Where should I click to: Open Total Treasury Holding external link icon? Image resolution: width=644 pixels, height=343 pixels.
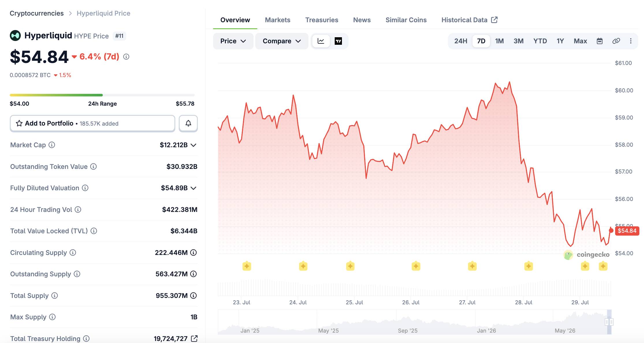click(x=194, y=338)
